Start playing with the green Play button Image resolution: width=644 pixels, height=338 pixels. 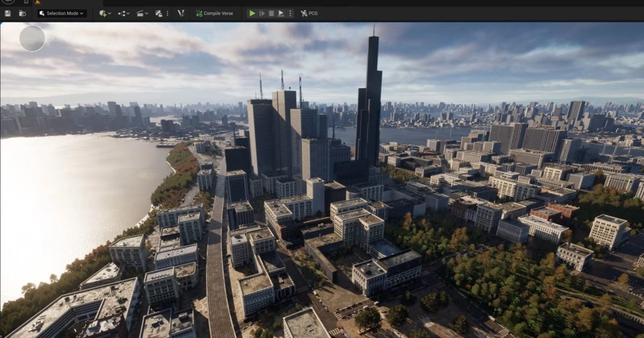tap(252, 13)
